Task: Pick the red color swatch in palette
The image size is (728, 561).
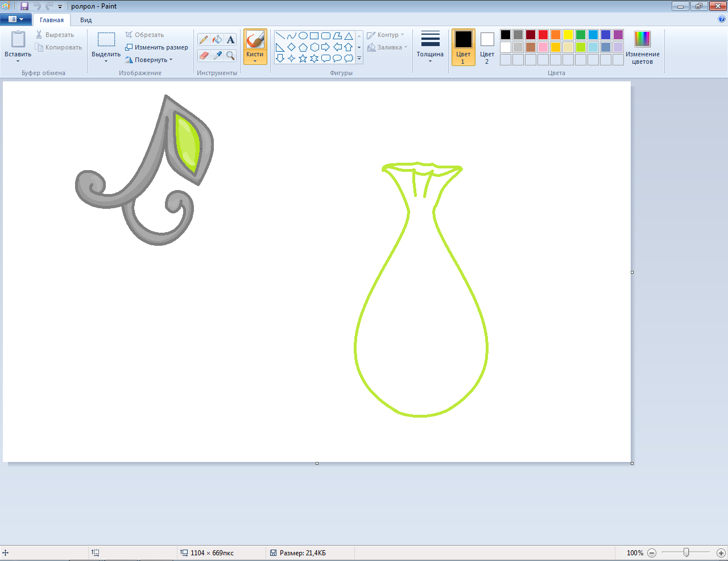Action: pos(543,35)
